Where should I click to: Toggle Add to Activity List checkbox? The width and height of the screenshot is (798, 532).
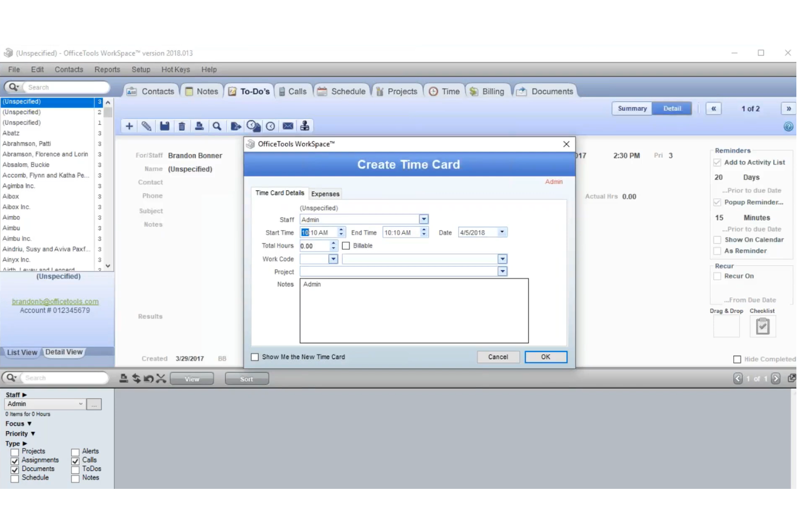(x=717, y=162)
